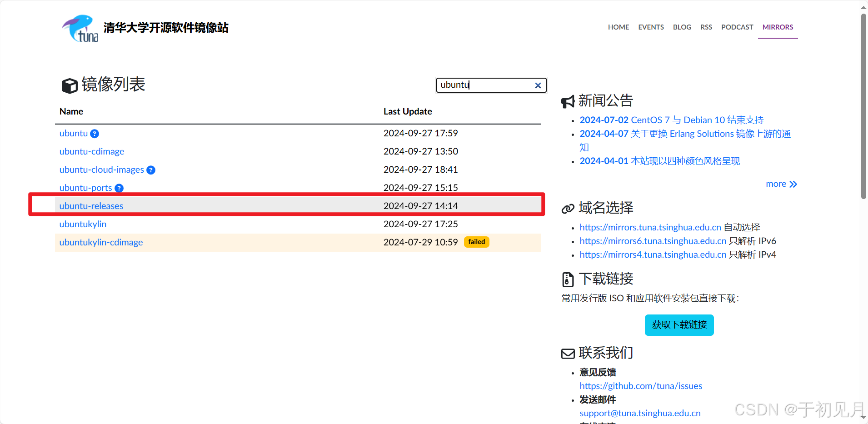Open PODCAST navigation item
Screen dimensions: 868x424
[737, 27]
